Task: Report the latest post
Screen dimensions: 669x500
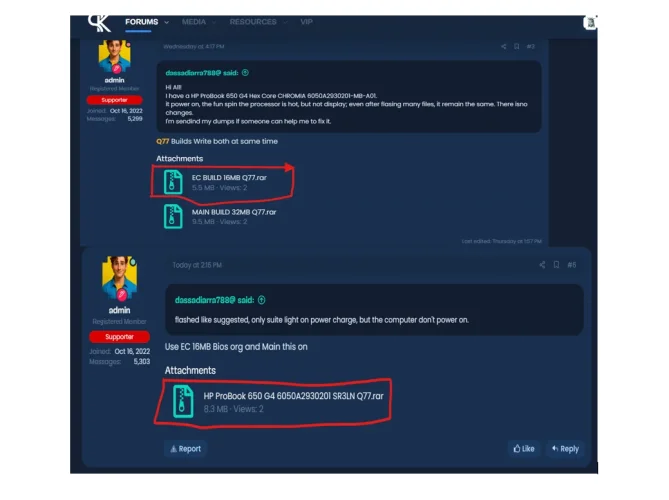Action: point(186,449)
